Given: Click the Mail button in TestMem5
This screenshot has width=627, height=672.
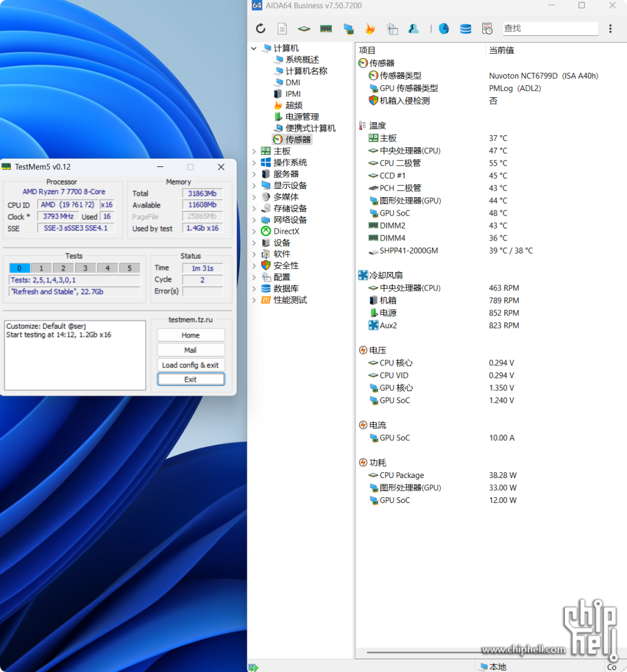Looking at the screenshot, I should 191,350.
